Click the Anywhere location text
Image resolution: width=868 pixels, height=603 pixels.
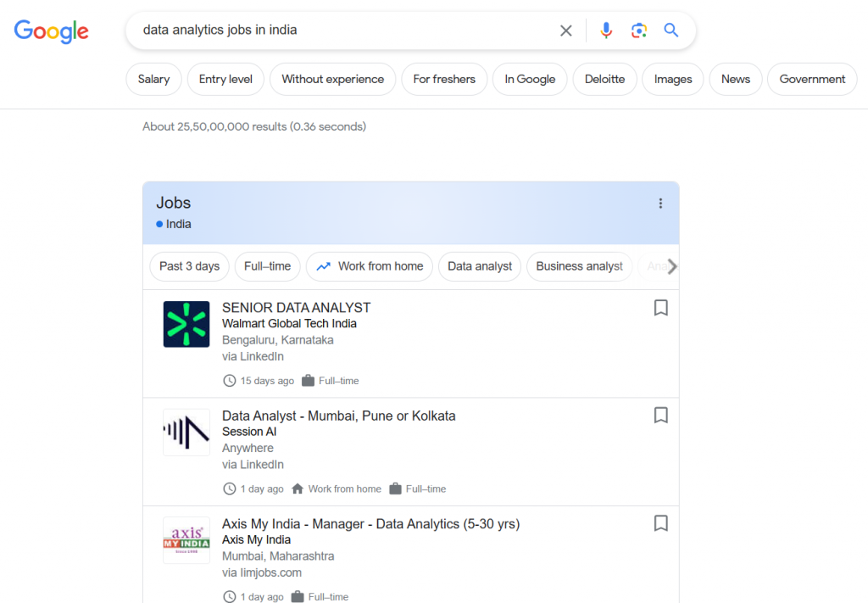pos(248,448)
